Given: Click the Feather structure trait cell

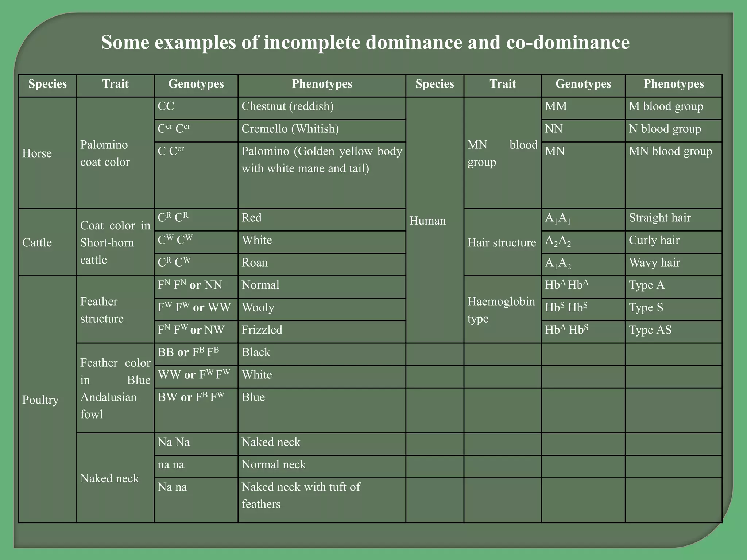Looking at the screenshot, I should coord(102,310).
